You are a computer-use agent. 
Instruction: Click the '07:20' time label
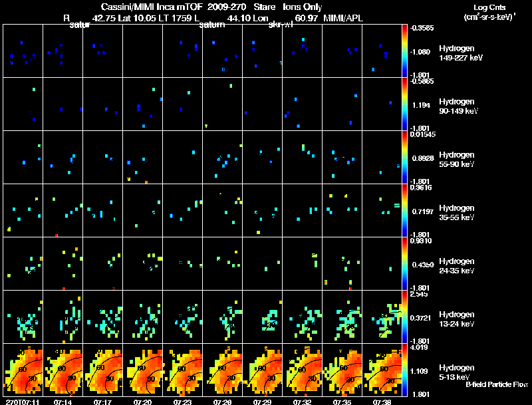(x=142, y=402)
